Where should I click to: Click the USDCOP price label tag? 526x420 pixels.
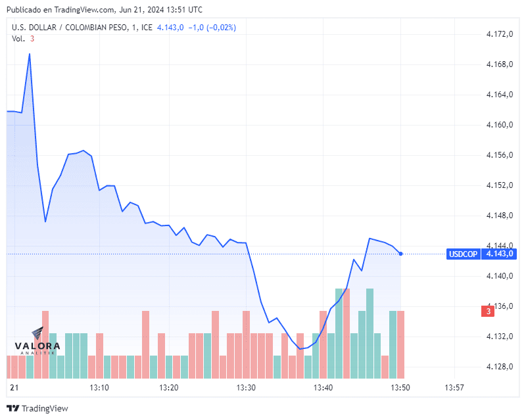(x=463, y=254)
